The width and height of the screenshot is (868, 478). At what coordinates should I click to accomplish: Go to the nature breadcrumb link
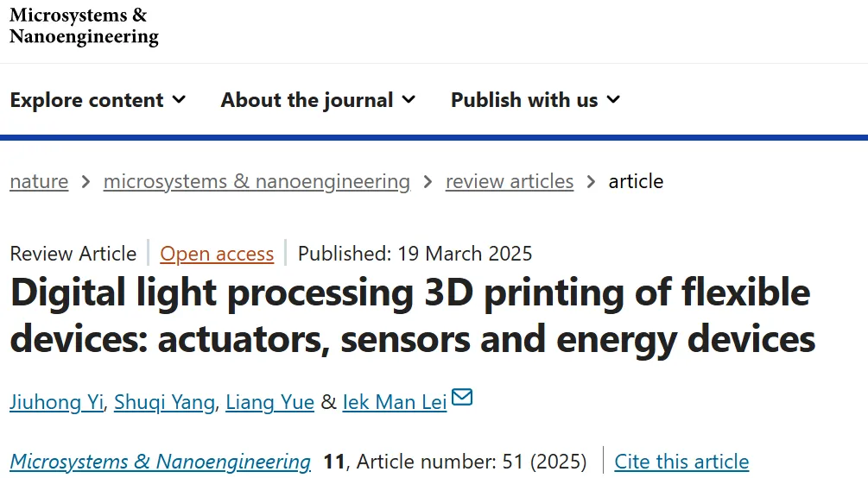tap(39, 181)
